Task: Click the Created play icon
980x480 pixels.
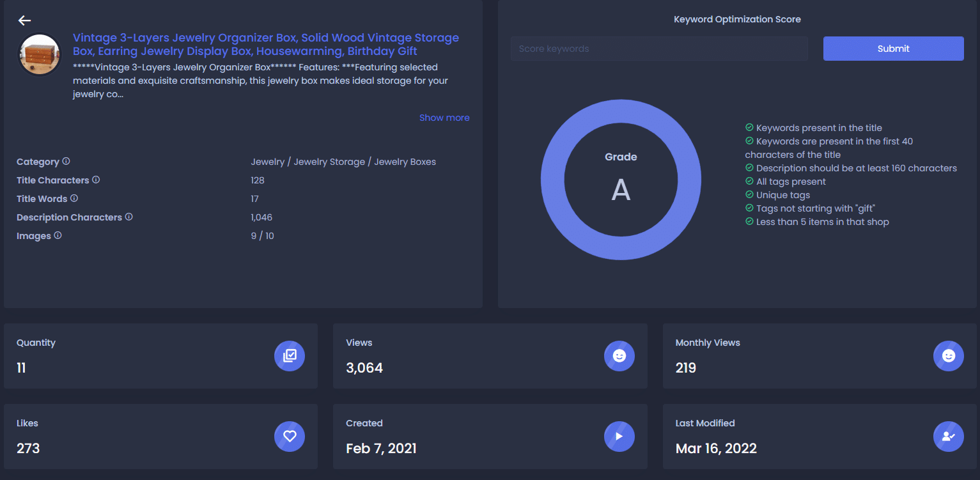Action: [619, 437]
